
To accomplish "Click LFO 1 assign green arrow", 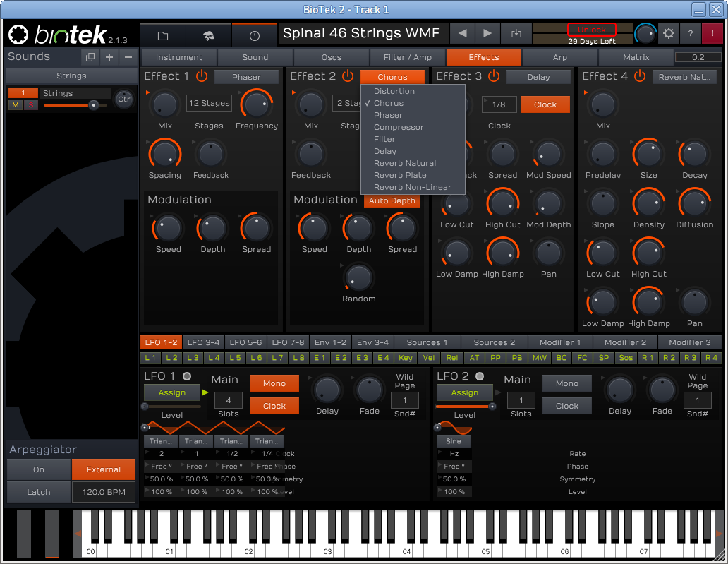I will click(205, 392).
